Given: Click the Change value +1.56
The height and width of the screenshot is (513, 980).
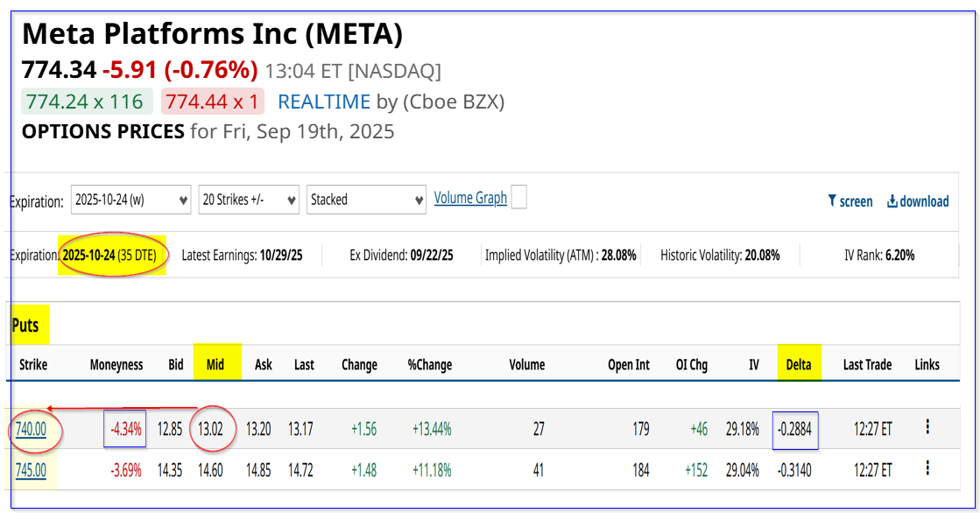Looking at the screenshot, I should click(363, 429).
